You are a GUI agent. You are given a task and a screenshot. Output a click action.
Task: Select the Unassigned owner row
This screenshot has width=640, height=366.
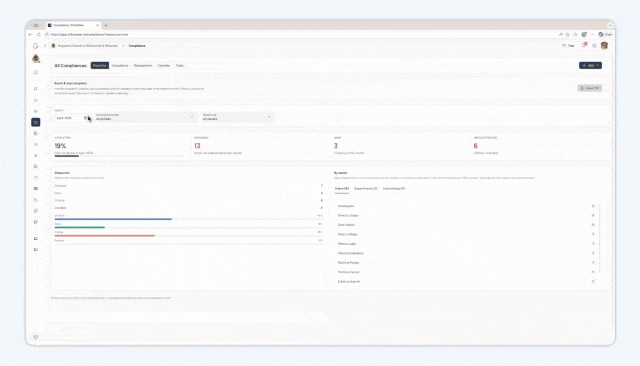pos(465,206)
